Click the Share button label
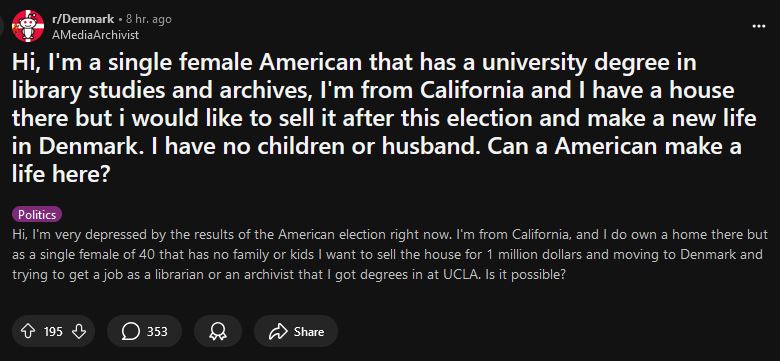The width and height of the screenshot is (780, 361). pyautogui.click(x=308, y=332)
